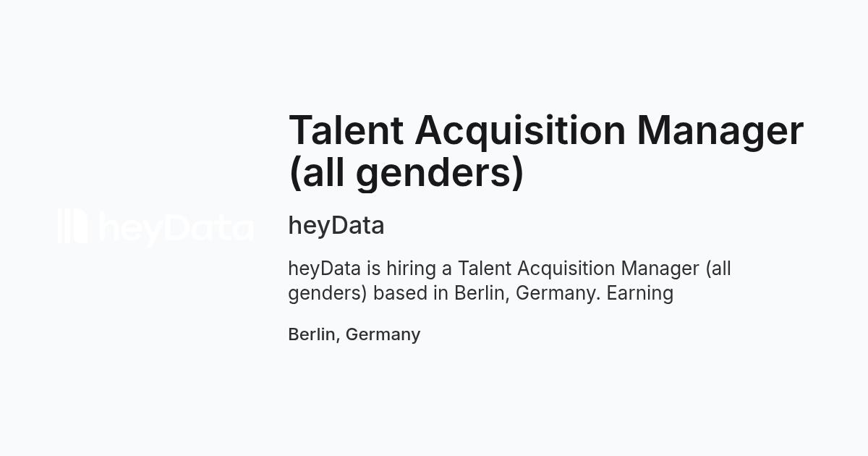The width and height of the screenshot is (868, 456).
Task: Select the bold "Berlin, Germany" location label
Action: (x=354, y=334)
